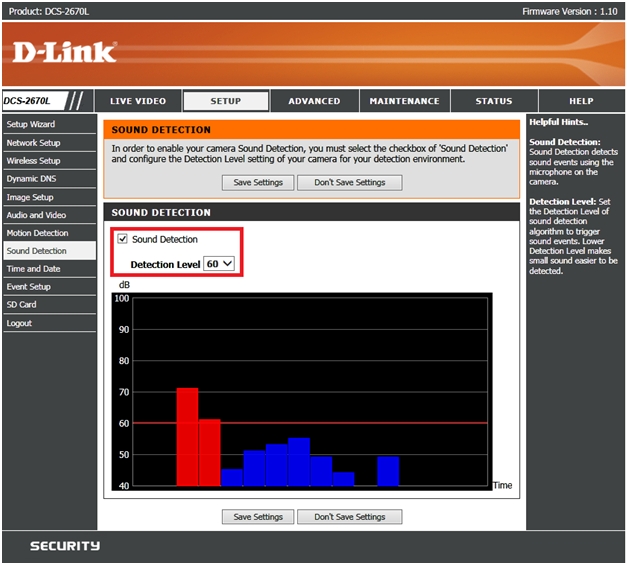Click the bottom Don't Save Settings button
Image resolution: width=628 pixels, height=565 pixels.
tap(349, 517)
